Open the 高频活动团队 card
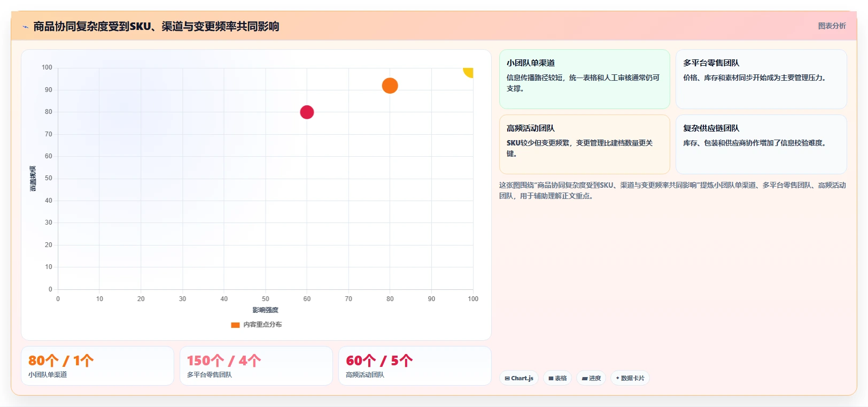This screenshot has height=407, width=868. pos(584,144)
